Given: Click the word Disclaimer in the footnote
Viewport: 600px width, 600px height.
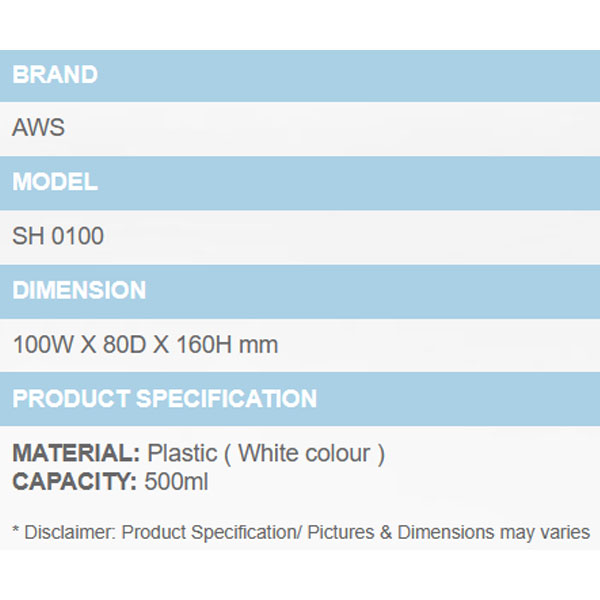Looking at the screenshot, I should [x=69, y=532].
